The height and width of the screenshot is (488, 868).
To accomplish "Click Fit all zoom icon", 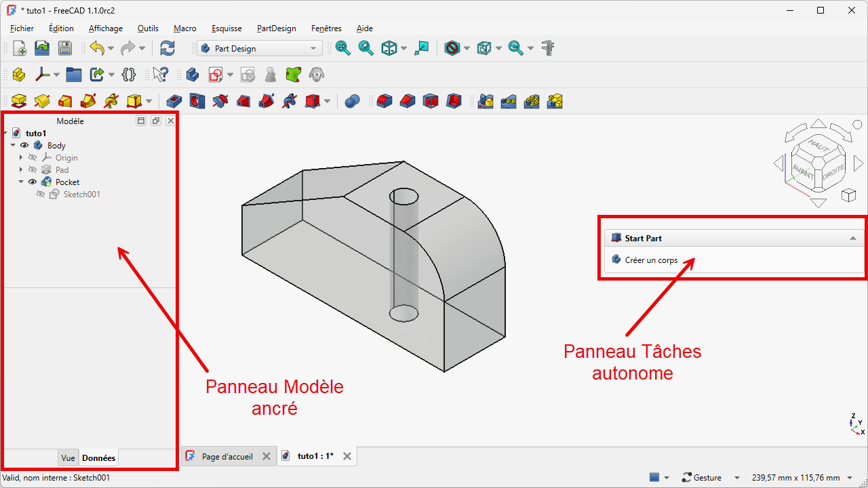I will [343, 48].
